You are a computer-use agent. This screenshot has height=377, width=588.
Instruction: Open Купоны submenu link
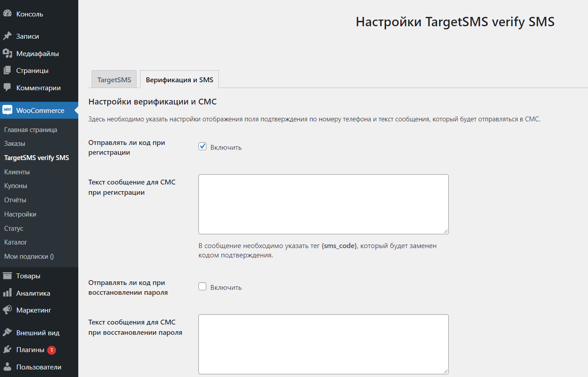[x=16, y=186]
